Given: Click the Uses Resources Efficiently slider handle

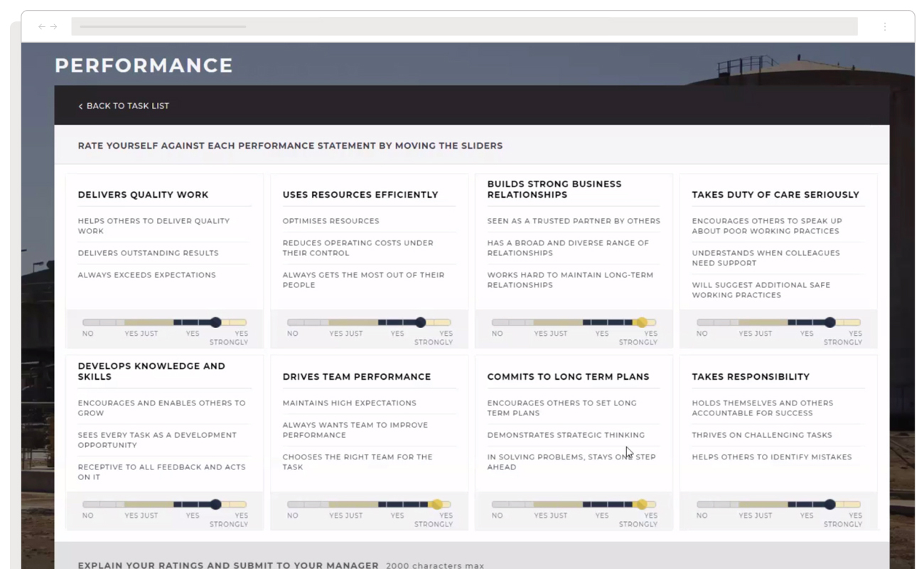Looking at the screenshot, I should (x=420, y=322).
